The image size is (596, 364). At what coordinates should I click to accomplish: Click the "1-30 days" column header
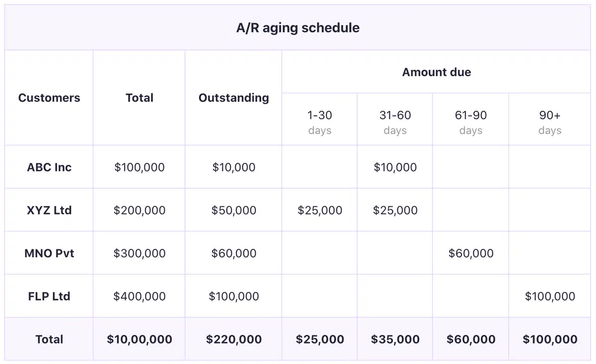(x=319, y=122)
